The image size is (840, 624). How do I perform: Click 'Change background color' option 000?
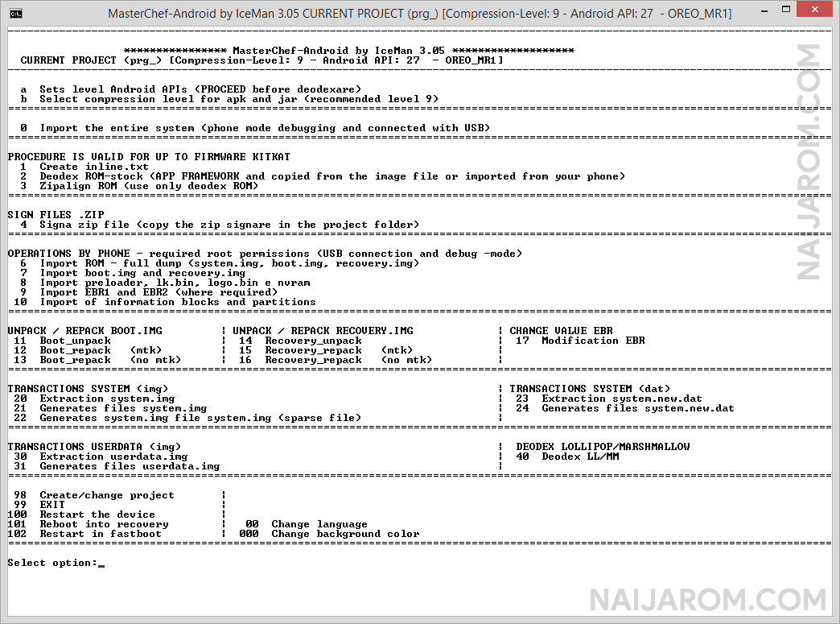[329, 533]
